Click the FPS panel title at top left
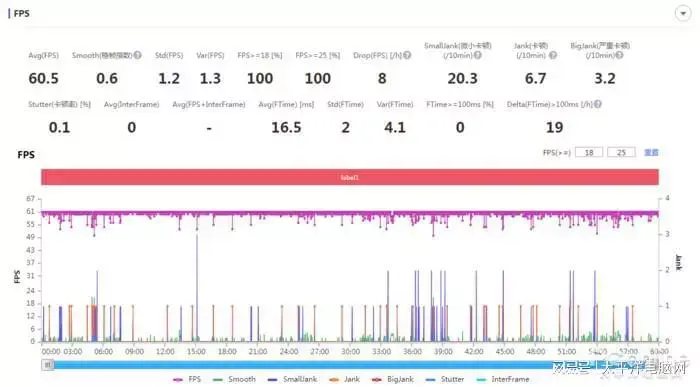 [x=21, y=13]
